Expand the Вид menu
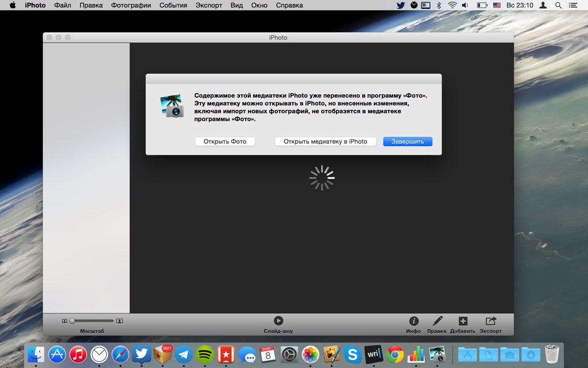Screen dimensions: 588x368 tap(237, 5)
